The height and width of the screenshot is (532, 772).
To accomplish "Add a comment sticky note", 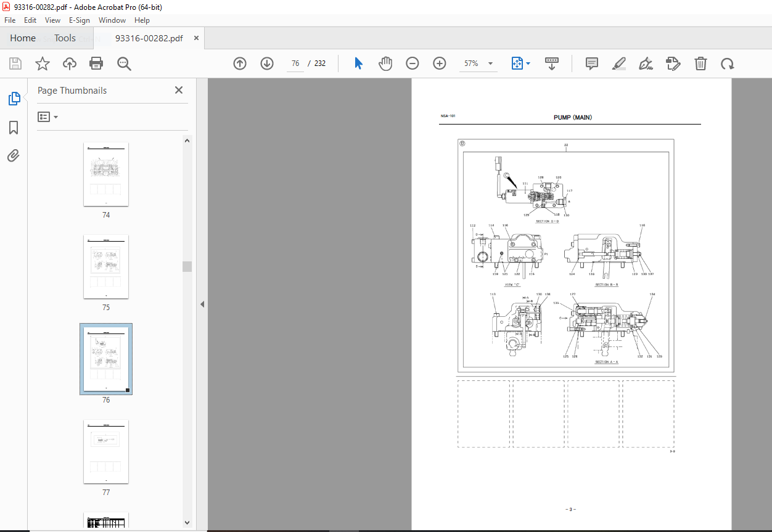I will pyautogui.click(x=592, y=63).
